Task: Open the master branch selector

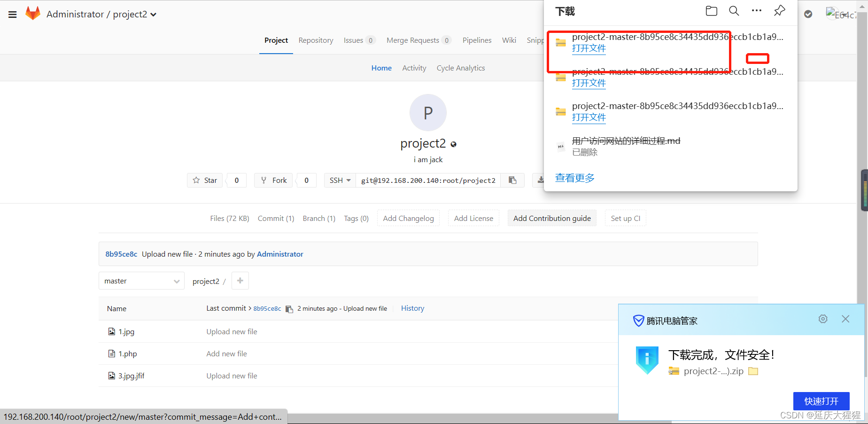Action: [141, 281]
